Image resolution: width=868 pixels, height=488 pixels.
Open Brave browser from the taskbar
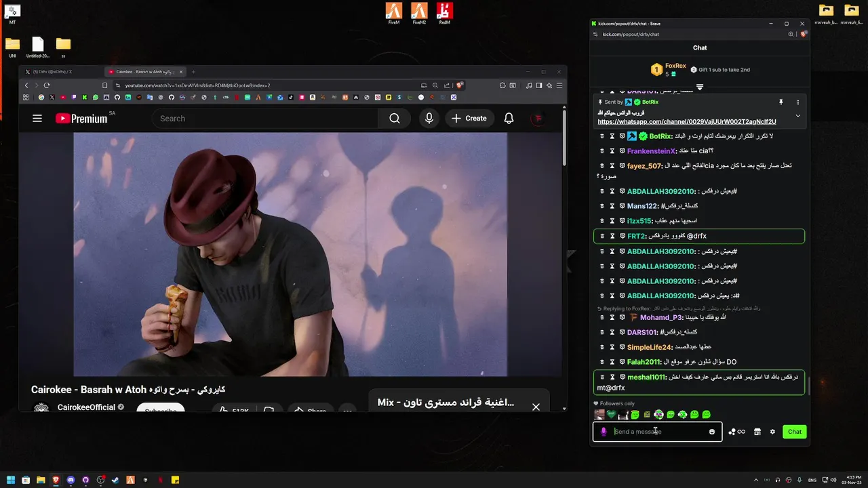(56, 480)
